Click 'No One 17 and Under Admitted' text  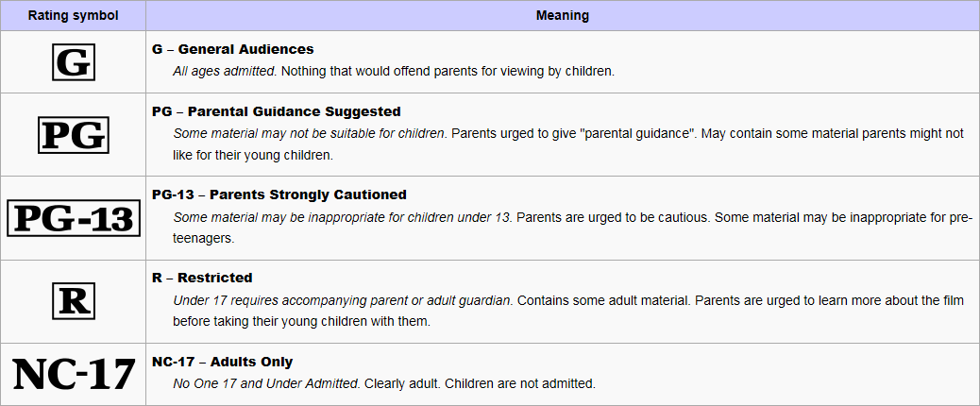pyautogui.click(x=265, y=383)
